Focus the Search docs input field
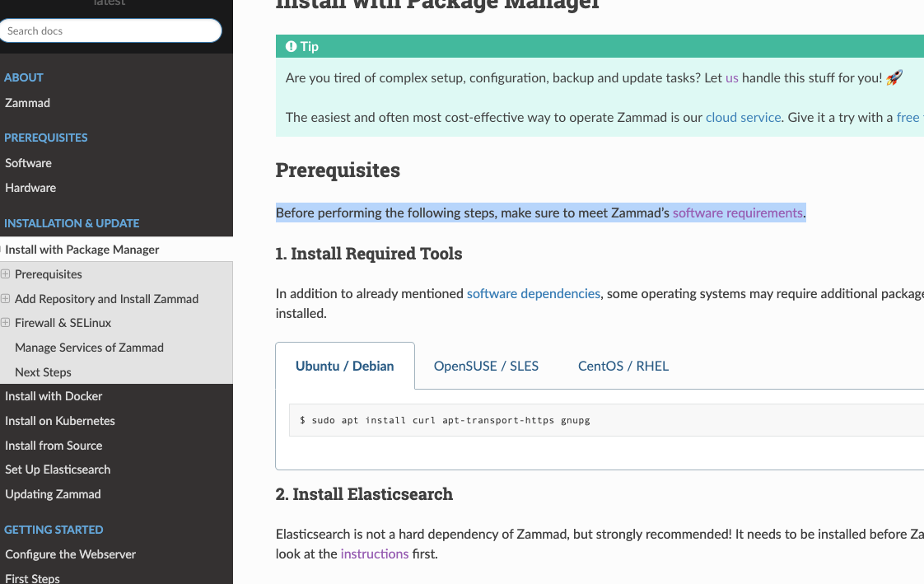 (111, 30)
